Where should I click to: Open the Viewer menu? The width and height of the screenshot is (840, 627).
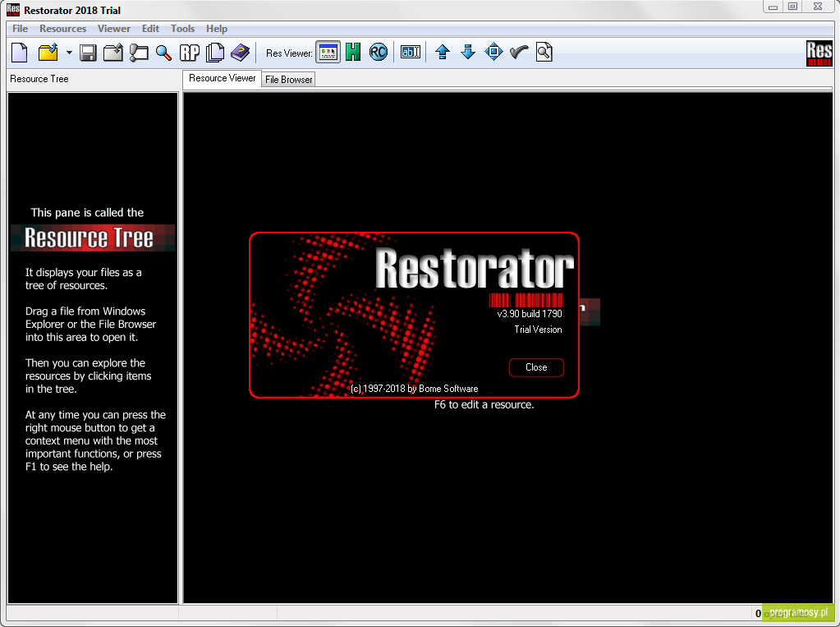[113, 29]
